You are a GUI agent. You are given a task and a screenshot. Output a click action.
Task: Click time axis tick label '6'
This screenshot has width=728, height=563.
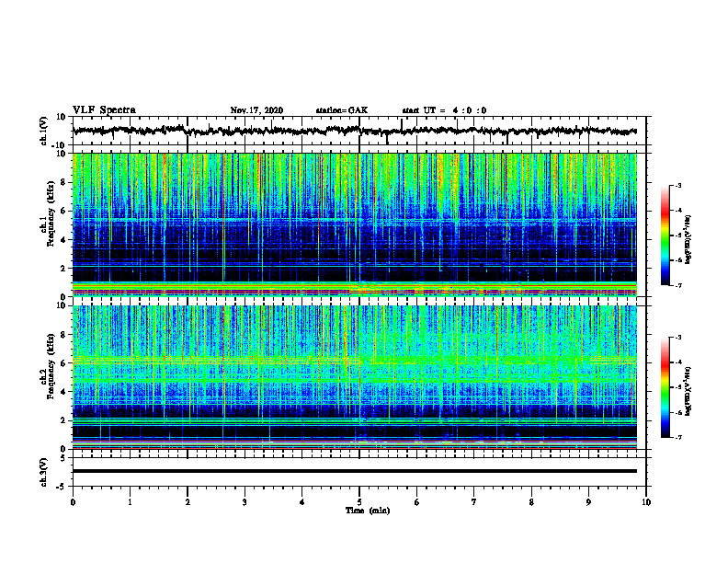(x=417, y=502)
